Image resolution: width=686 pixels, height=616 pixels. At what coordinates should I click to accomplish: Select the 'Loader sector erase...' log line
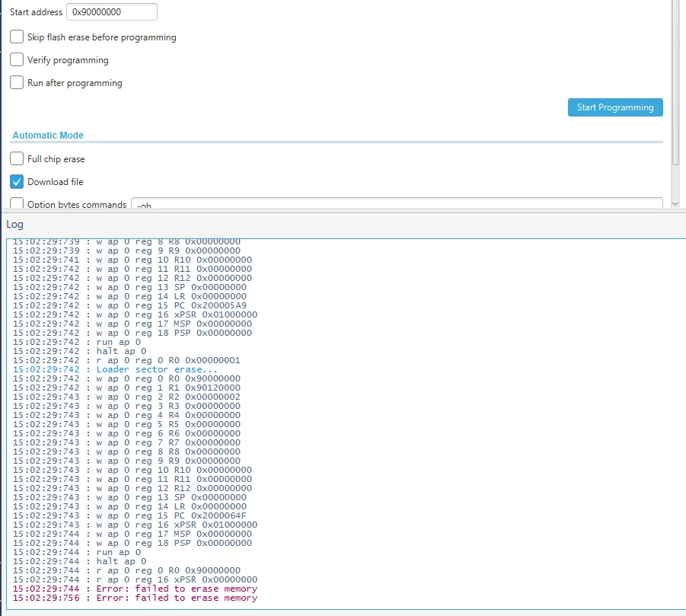(x=115, y=369)
